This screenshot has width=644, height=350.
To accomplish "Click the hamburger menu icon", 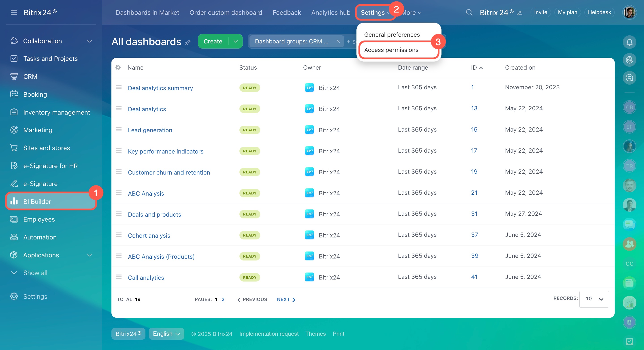I will click(x=14, y=12).
